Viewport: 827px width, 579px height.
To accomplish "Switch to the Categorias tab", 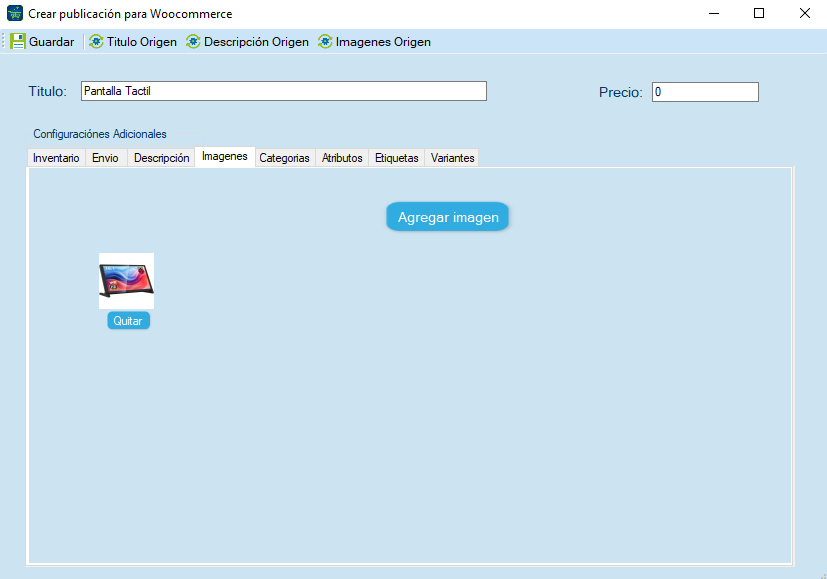I will [285, 158].
